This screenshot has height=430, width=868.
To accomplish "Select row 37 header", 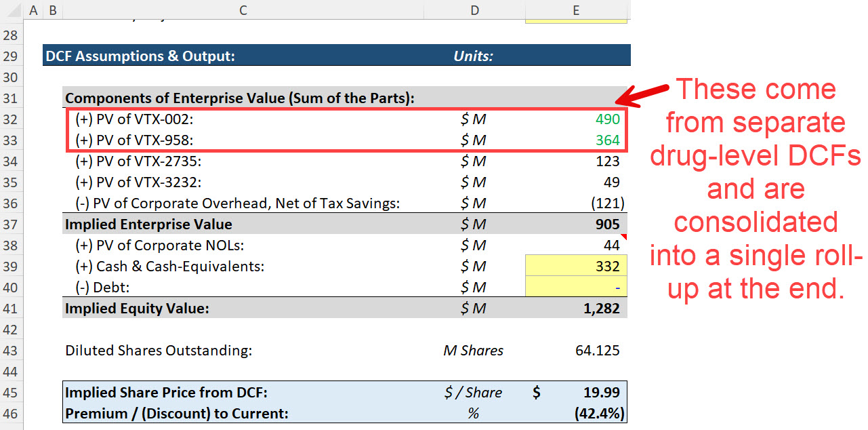I will [12, 224].
